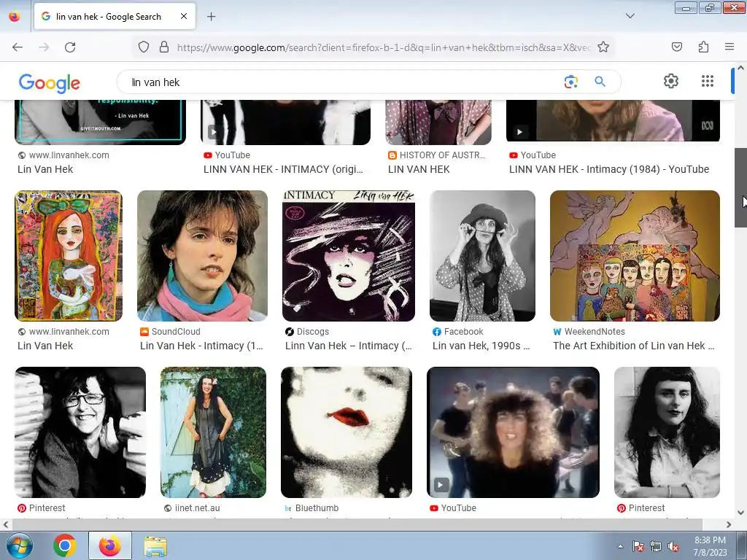
Task: Switch to Firefox in the taskbar
Action: pos(109,545)
